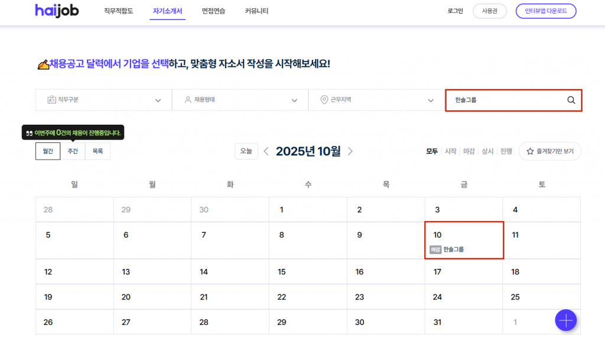This screenshot has width=605, height=364.
Task: Click the search field containing 한솔그룹
Action: (505, 100)
